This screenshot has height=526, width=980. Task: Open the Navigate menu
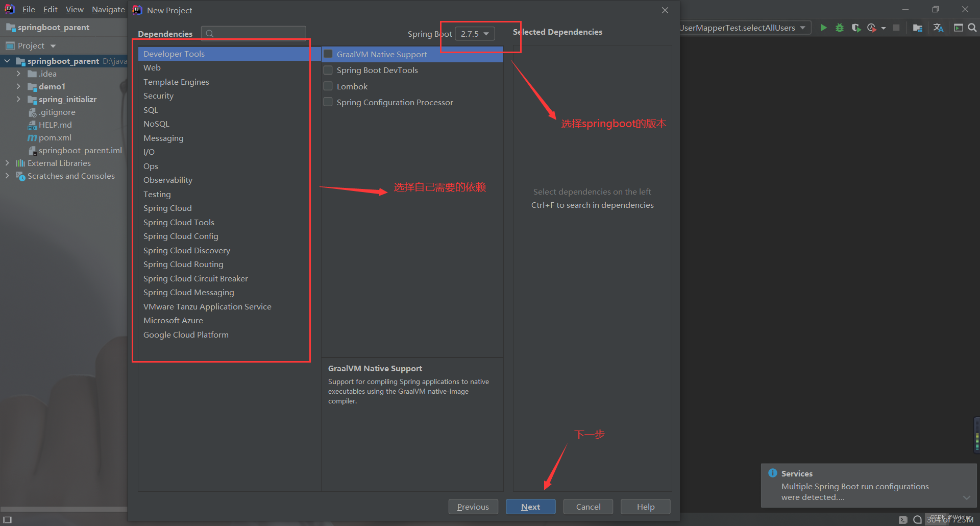(x=108, y=10)
